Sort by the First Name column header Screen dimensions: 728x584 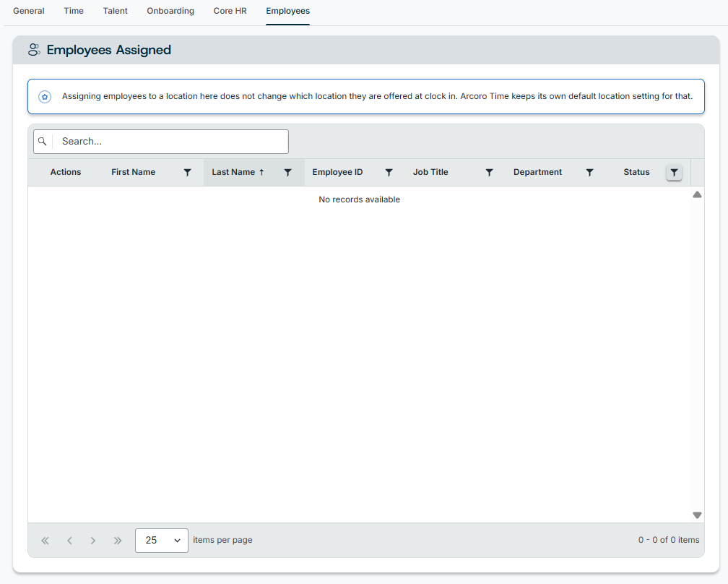click(x=133, y=172)
